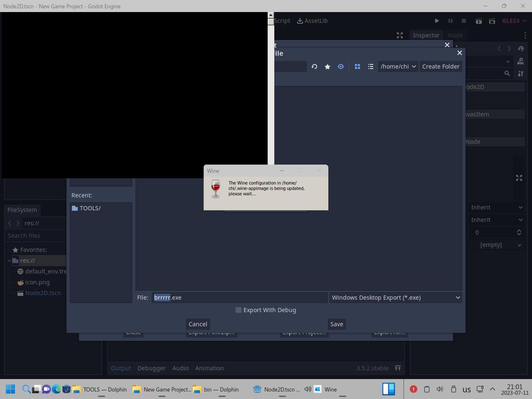Go to next object in Inspector history
The image size is (532, 399).
pyautogui.click(x=509, y=49)
